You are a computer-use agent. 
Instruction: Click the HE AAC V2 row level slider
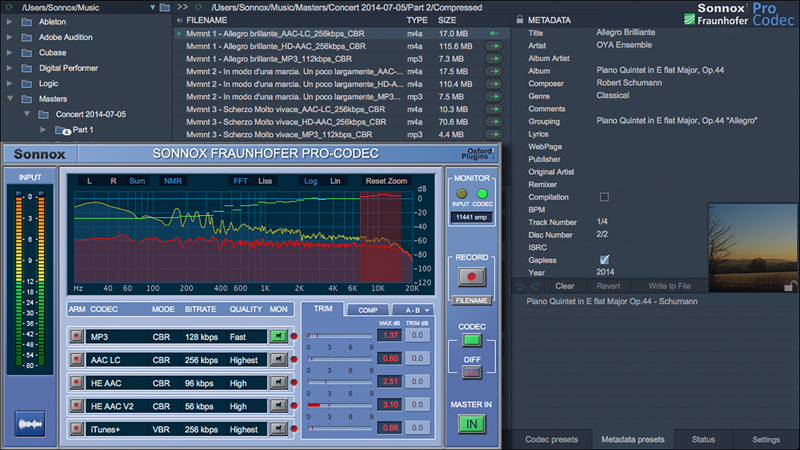point(339,405)
